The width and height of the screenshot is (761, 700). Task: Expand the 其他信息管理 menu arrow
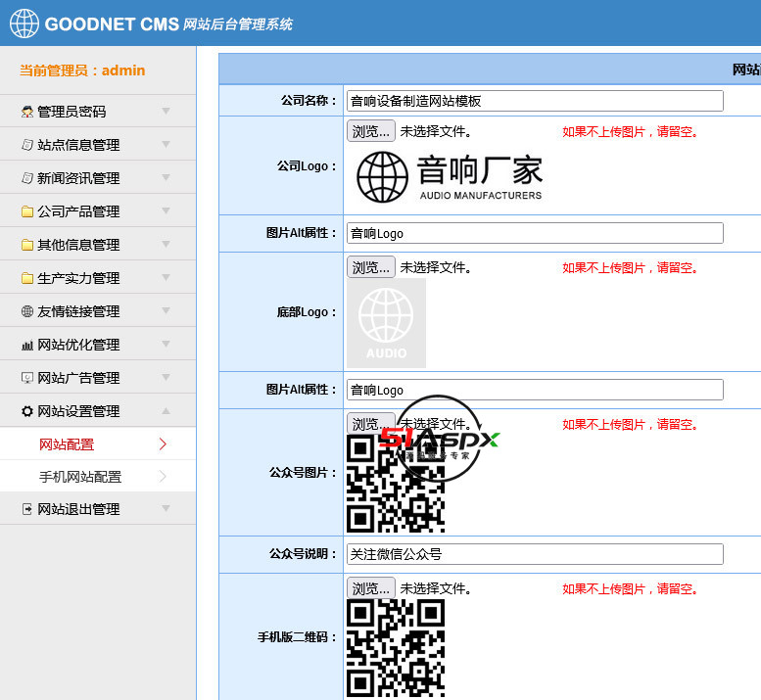166,244
